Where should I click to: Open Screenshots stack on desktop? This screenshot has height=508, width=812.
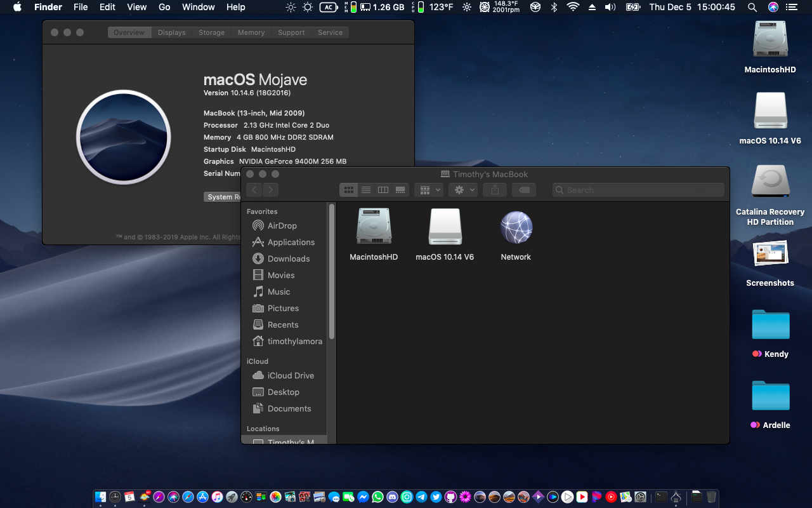click(770, 253)
